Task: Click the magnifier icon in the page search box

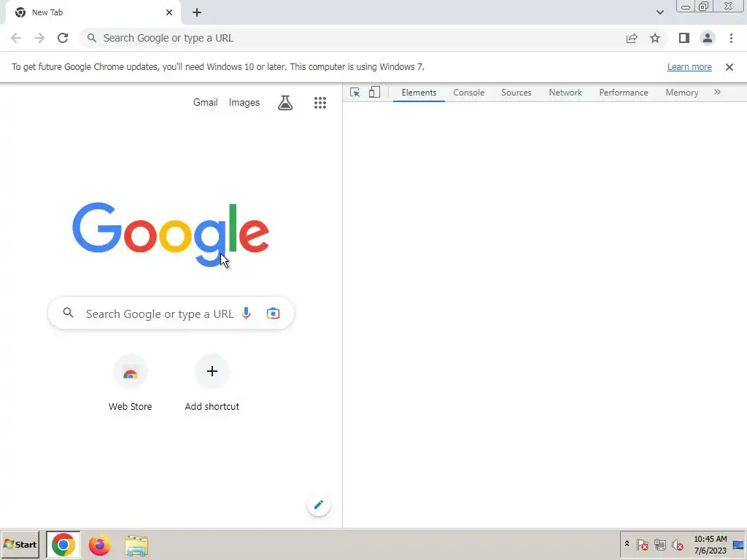Action: 68,313
